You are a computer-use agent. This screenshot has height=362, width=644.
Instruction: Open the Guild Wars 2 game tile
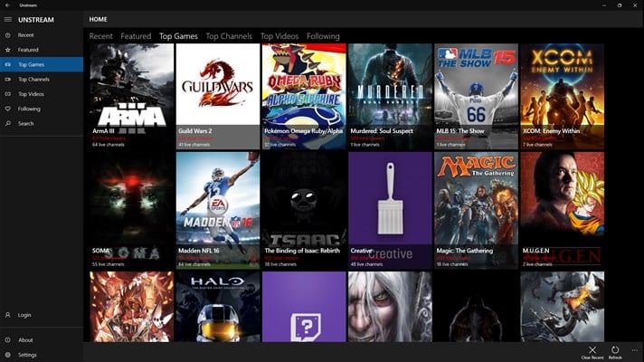point(218,96)
